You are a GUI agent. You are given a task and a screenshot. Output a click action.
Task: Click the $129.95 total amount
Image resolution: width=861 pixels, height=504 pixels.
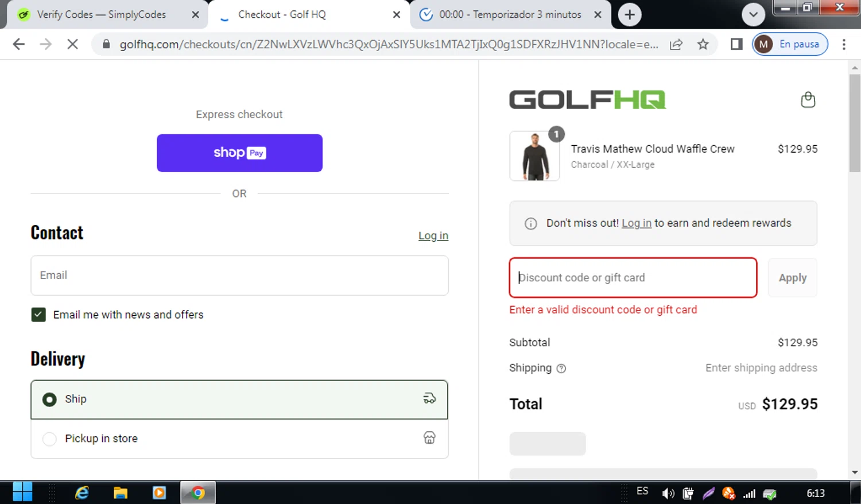(x=790, y=404)
